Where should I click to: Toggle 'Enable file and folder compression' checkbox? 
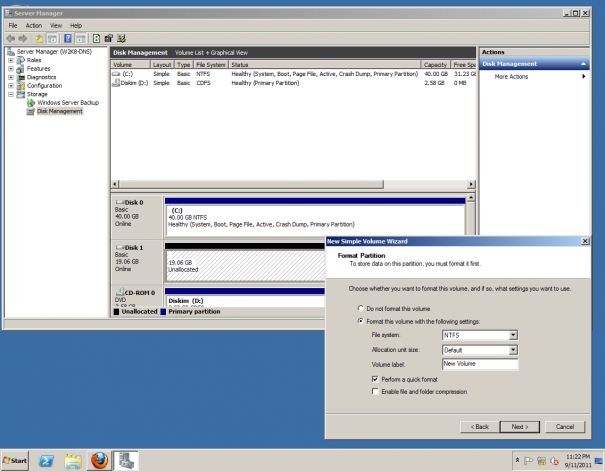coord(375,391)
